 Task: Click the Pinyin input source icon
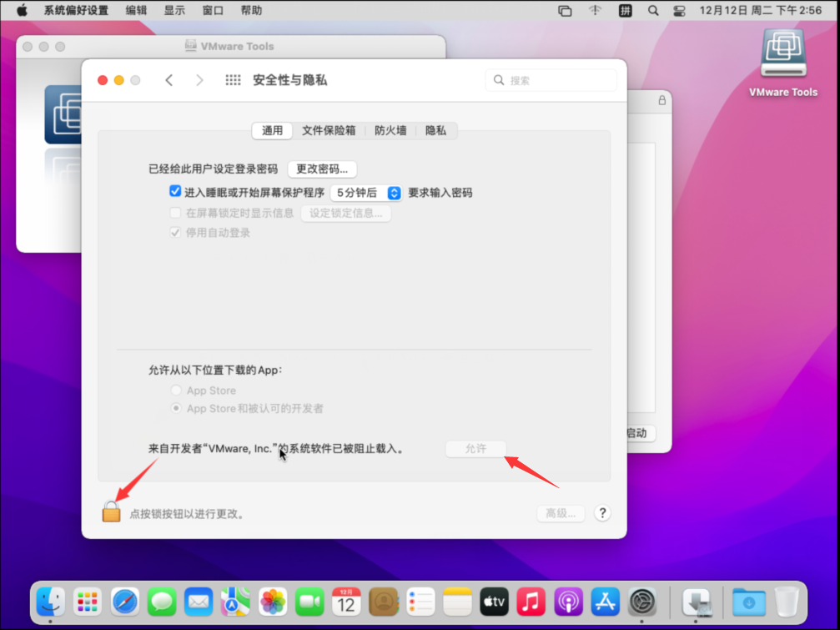(625, 10)
